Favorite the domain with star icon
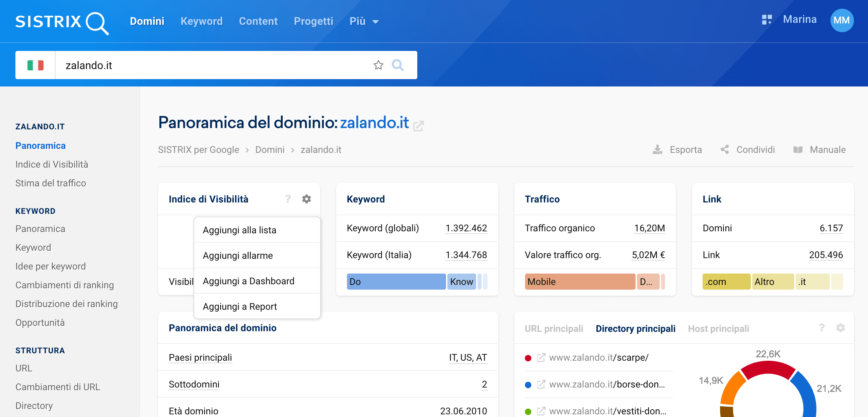Viewport: 868px width, 417px height. click(x=378, y=65)
